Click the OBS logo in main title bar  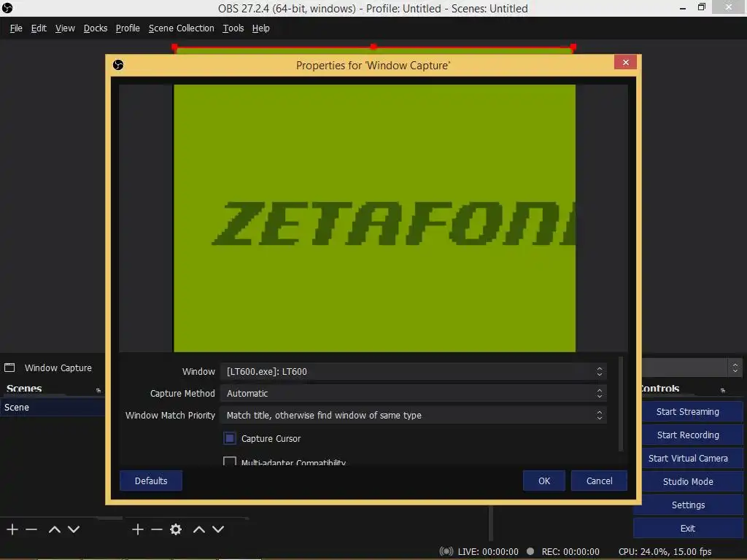[x=7, y=8]
